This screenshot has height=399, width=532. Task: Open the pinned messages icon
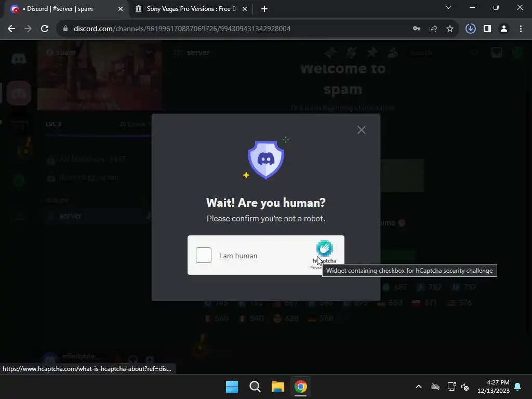(372, 52)
